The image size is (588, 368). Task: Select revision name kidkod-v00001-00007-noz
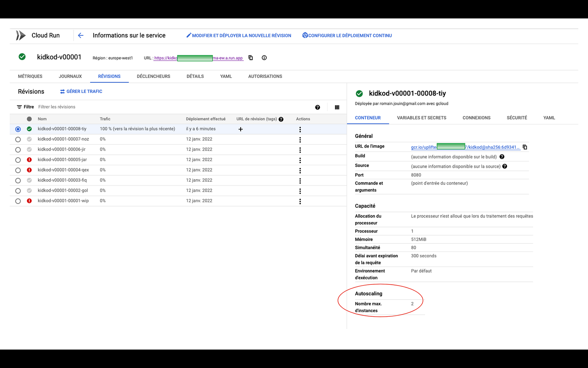(x=63, y=139)
